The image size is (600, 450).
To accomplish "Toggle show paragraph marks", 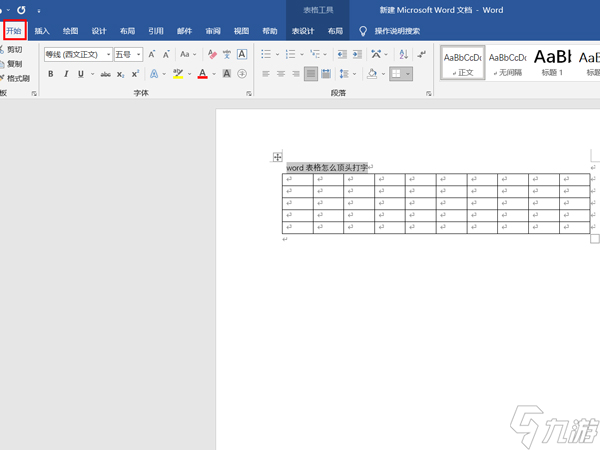I will pyautogui.click(x=422, y=54).
